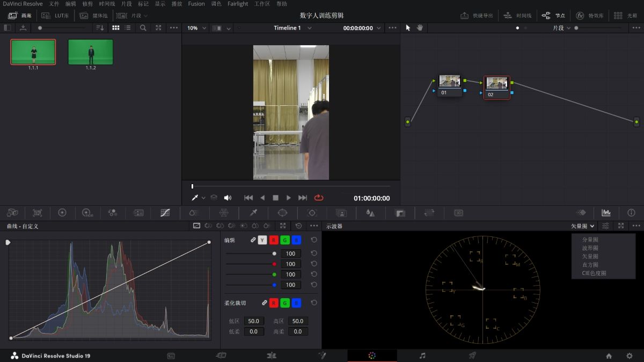Open the 特效库 panel
Image resolution: width=644 pixels, height=362 pixels.
589,16
